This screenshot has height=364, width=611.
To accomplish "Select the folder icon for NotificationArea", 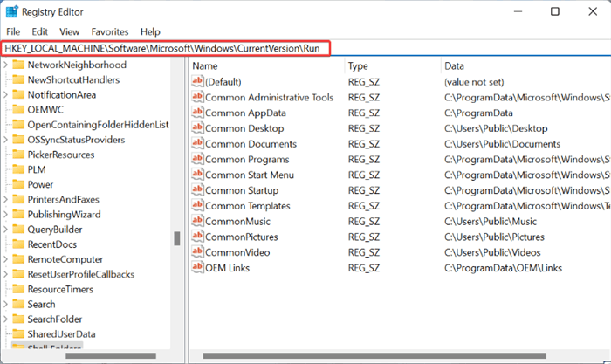I will [17, 94].
